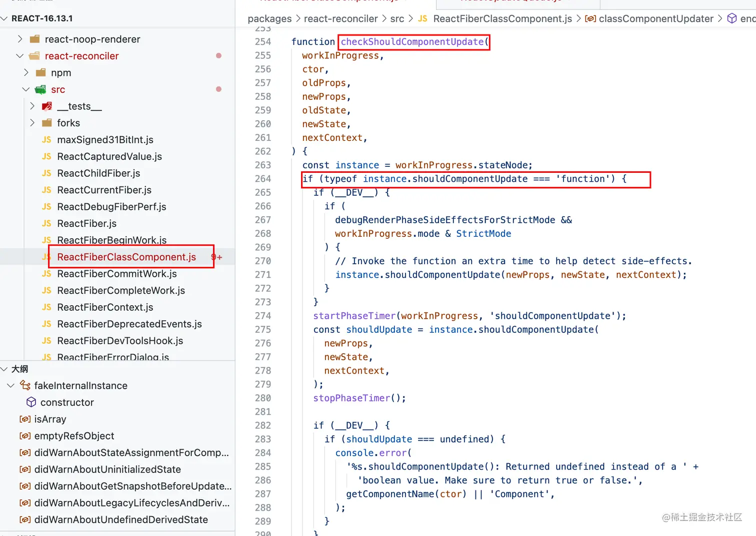This screenshot has width=756, height=536.
Task: Select packages breadcrumb segment
Action: (x=269, y=18)
